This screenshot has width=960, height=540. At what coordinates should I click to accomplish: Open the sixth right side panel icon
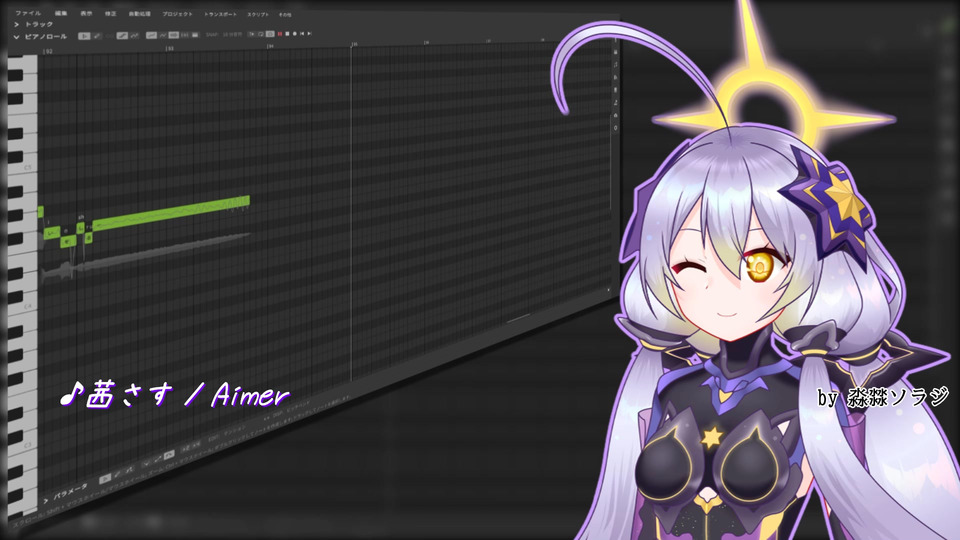pos(615,116)
